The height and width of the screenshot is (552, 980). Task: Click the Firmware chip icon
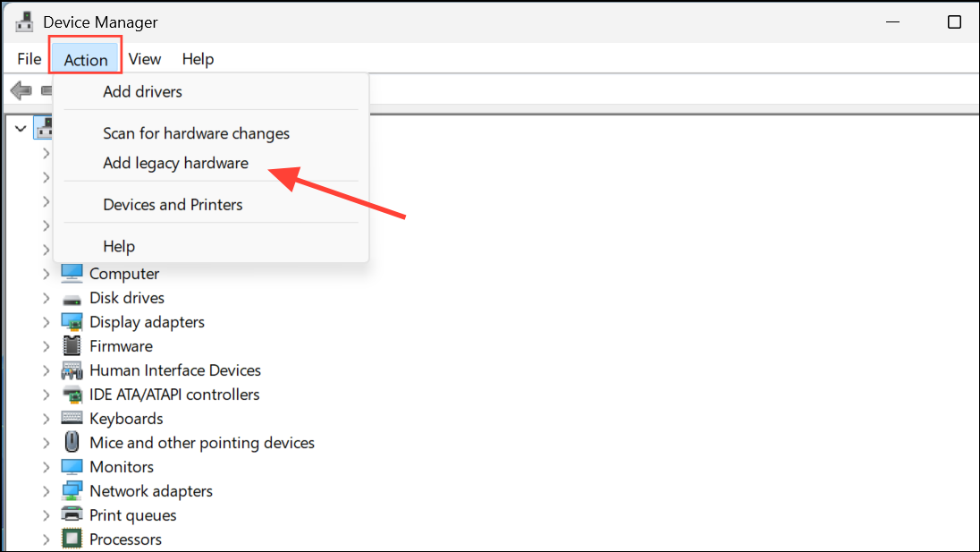tap(72, 346)
